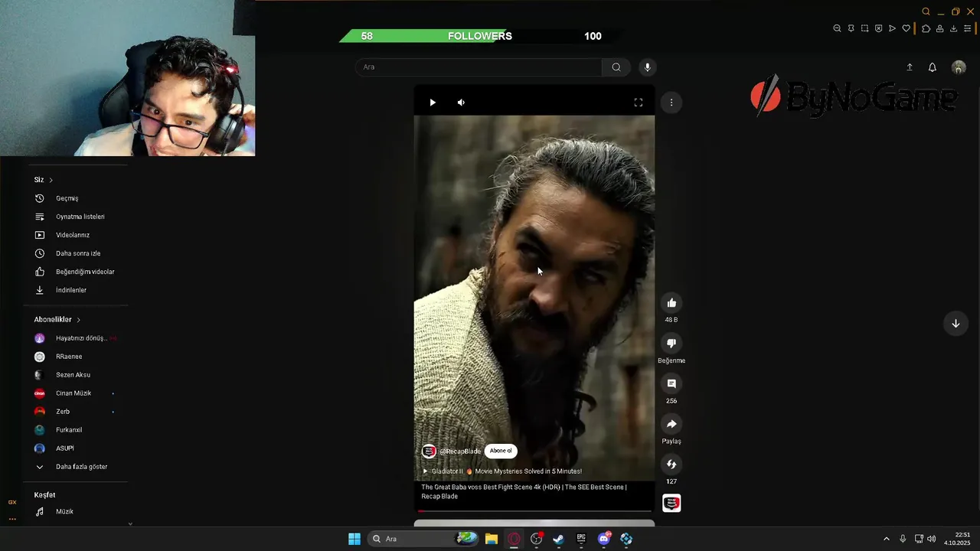
Task: Open the Windows Start menu
Action: 354,539
